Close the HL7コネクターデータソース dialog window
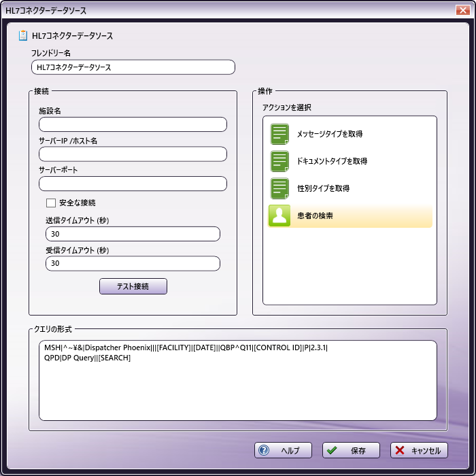The height and width of the screenshot is (476, 476). [462, 10]
